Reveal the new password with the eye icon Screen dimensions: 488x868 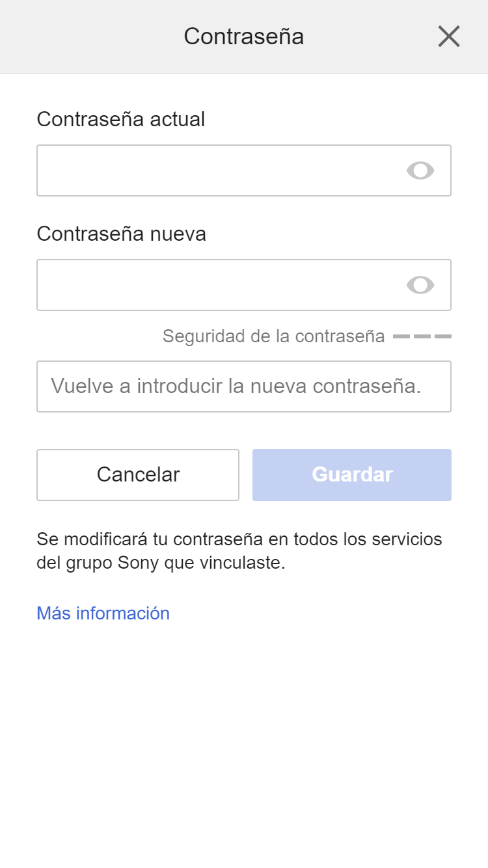420,285
